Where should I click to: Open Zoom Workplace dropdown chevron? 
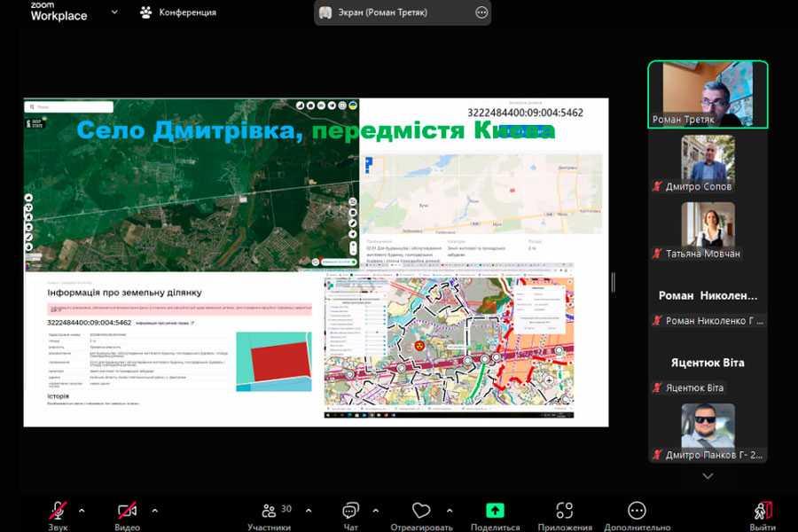(114, 12)
